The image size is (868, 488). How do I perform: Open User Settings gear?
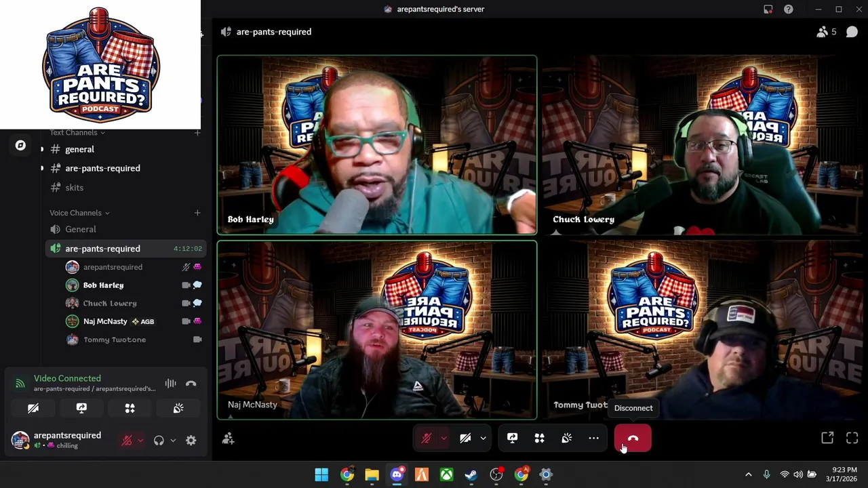(x=191, y=441)
